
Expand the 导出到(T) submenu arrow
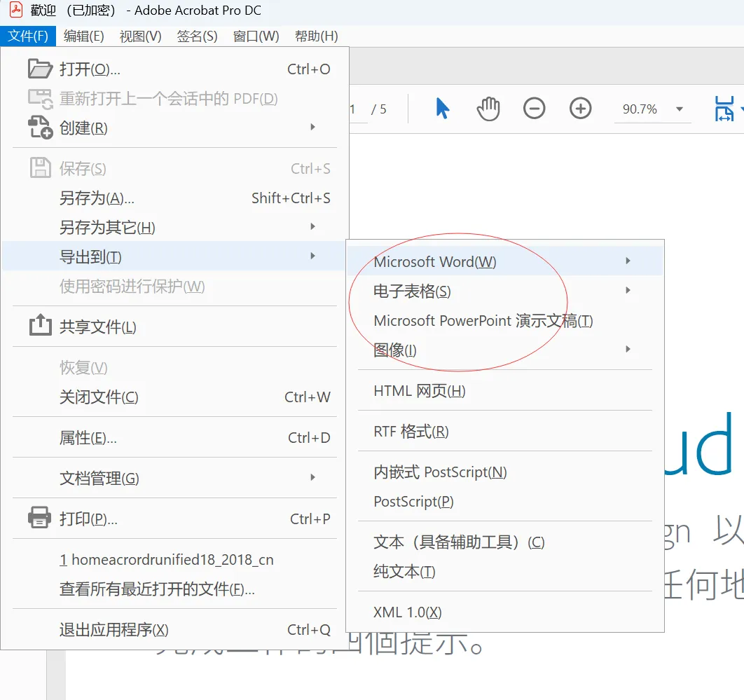[312, 256]
